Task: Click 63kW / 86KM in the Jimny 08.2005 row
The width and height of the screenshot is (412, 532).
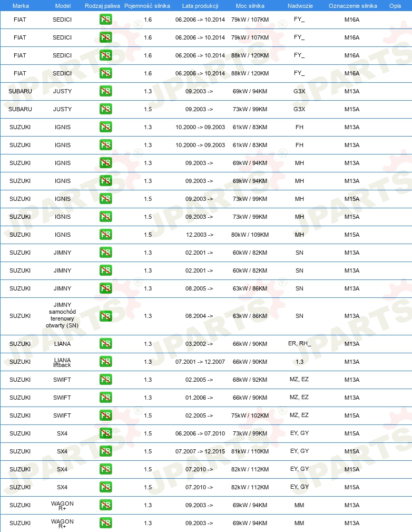Action: 250,289
